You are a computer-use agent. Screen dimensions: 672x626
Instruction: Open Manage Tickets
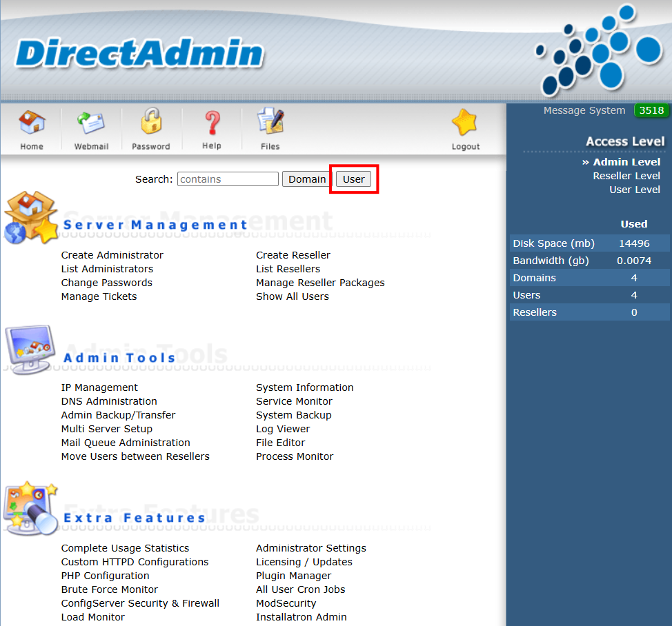tap(99, 296)
